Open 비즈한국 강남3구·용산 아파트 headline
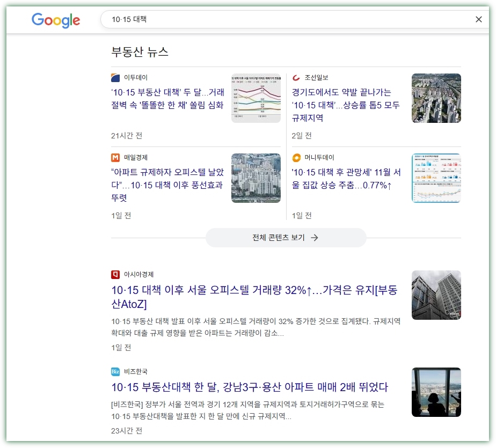The image size is (496, 448). coord(249,387)
